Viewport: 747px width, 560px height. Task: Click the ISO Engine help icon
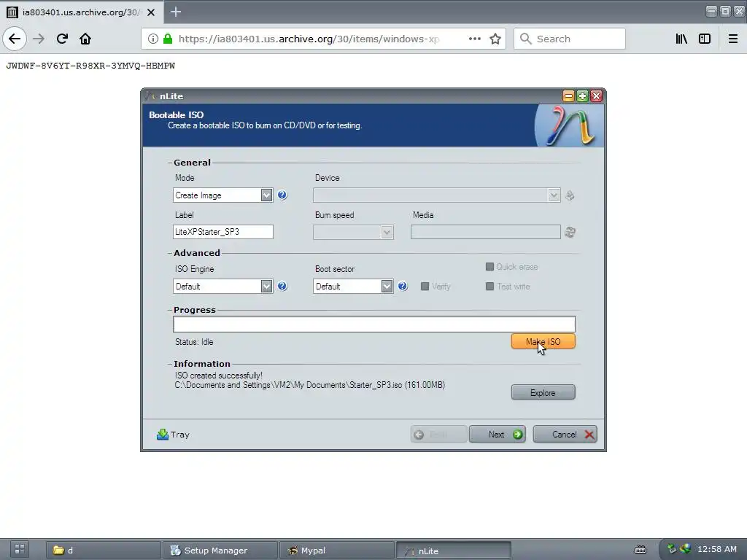pos(282,286)
